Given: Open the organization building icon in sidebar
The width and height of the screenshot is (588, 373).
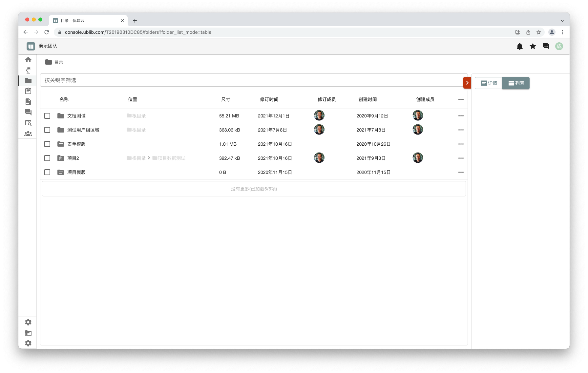Looking at the screenshot, I should 28,333.
